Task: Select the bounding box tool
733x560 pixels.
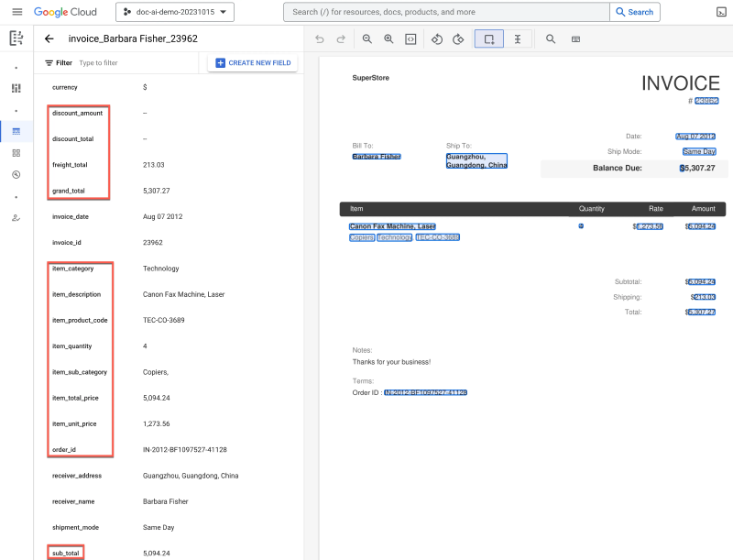Action: (489, 38)
